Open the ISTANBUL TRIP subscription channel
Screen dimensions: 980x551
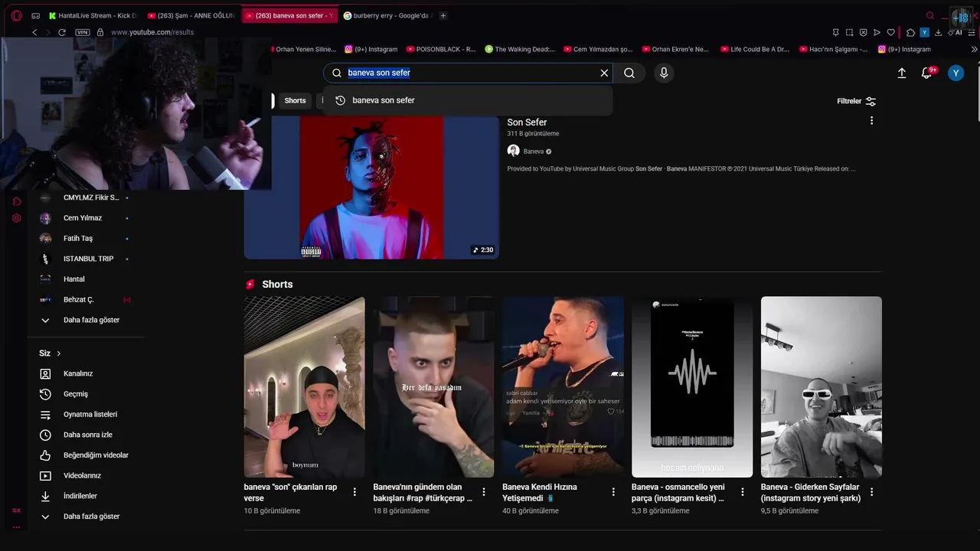point(85,259)
